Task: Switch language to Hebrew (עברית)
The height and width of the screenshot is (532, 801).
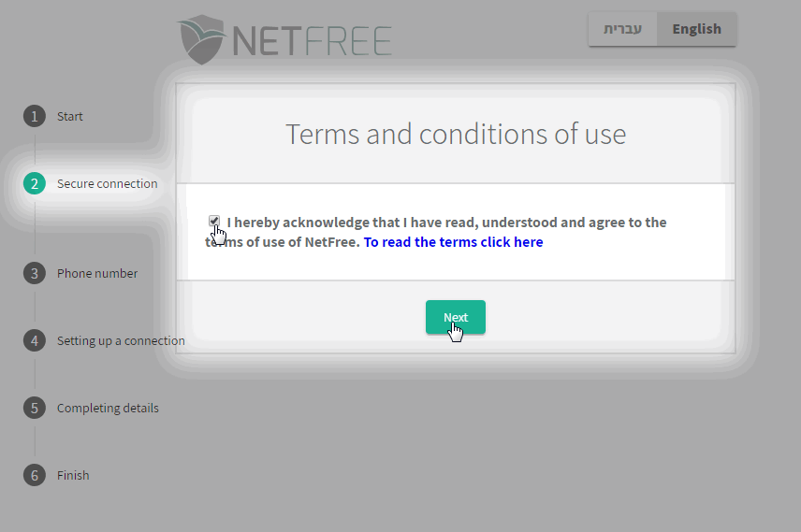Action: (x=622, y=29)
